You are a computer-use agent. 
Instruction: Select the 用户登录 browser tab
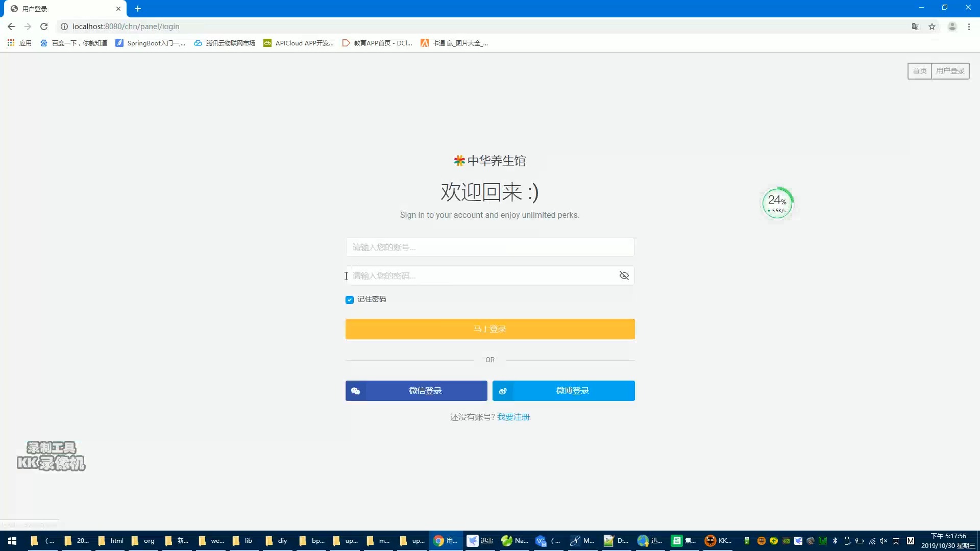pos(65,9)
